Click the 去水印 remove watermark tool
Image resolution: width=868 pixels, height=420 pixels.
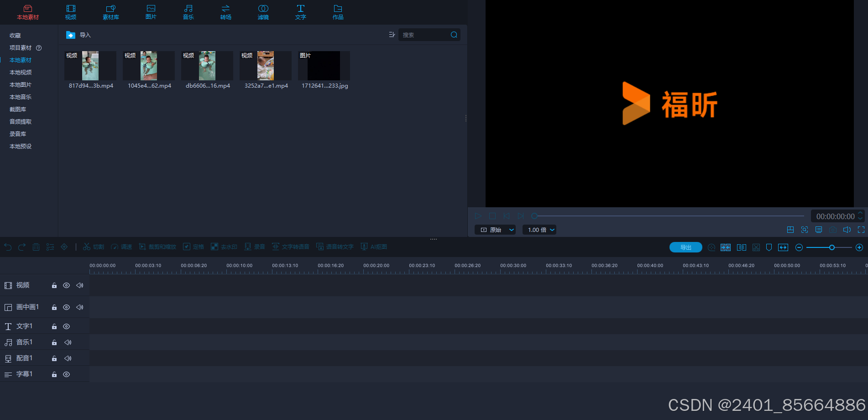click(x=224, y=247)
